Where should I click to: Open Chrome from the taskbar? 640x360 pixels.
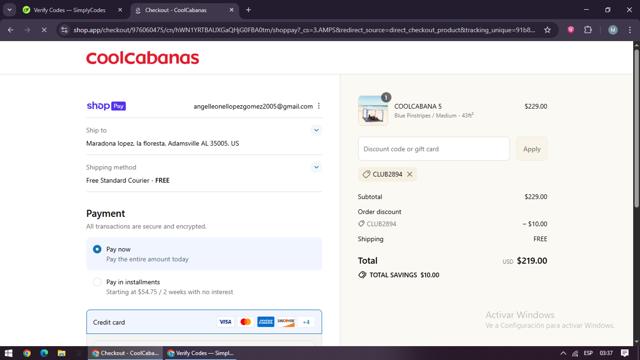click(27, 353)
